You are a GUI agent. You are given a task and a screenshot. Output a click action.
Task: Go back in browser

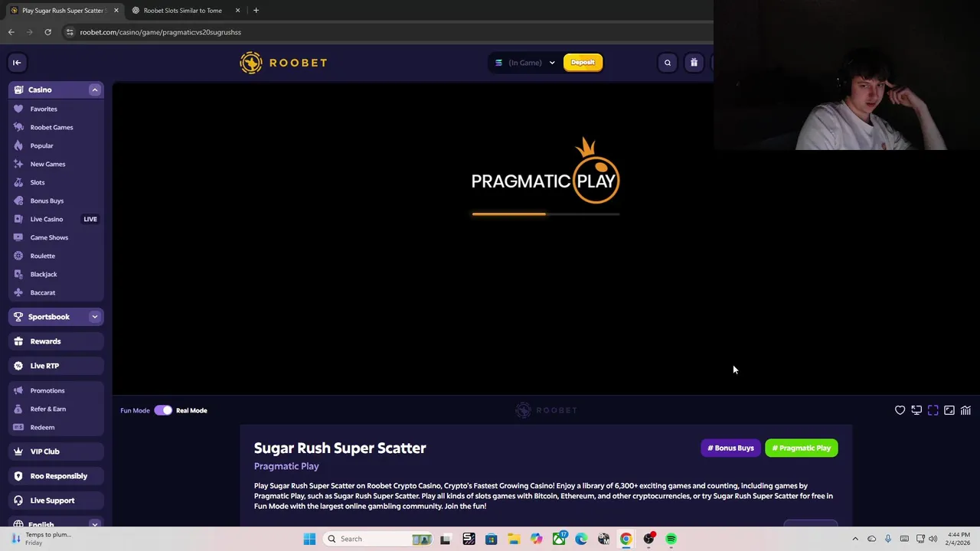pos(11,32)
